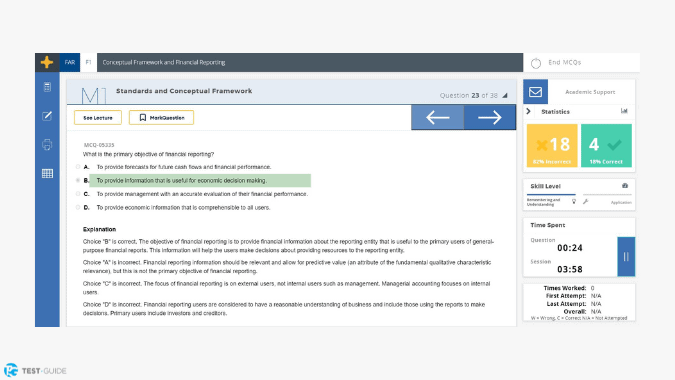This screenshot has width=675, height=380.
Task: Click End MCQs
Action: point(564,62)
